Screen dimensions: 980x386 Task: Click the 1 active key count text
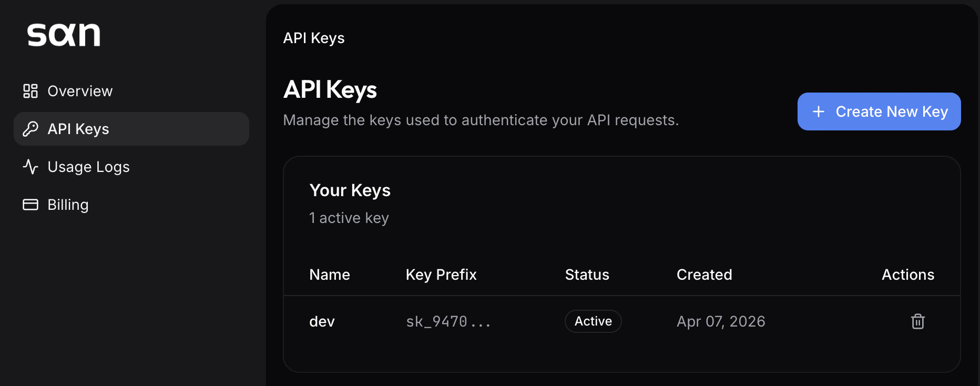(349, 217)
